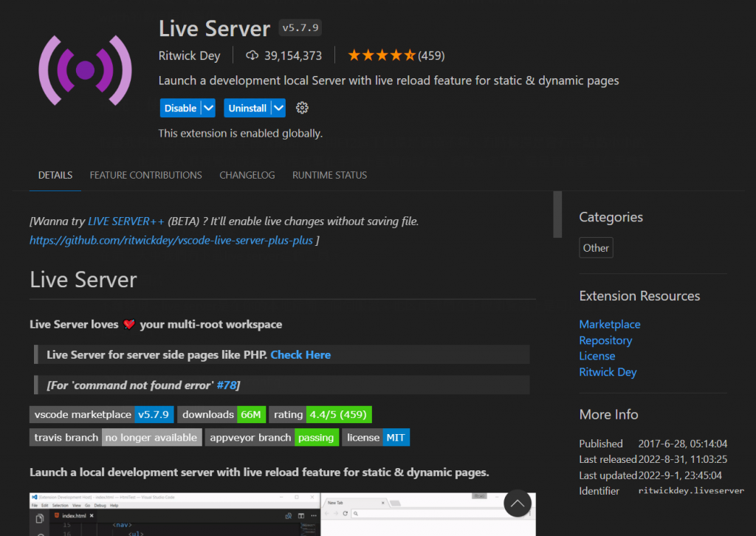756x536 pixels.
Task: Go to the RUNTIME STATUS tab
Action: (x=329, y=175)
